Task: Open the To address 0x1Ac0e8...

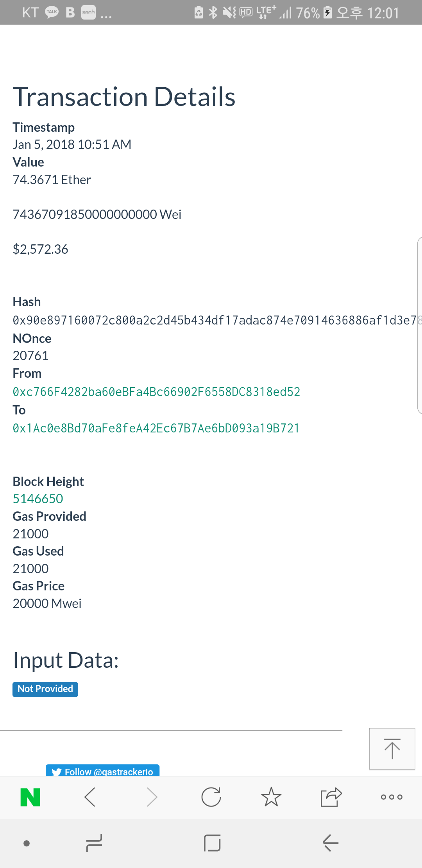Action: coord(156,428)
